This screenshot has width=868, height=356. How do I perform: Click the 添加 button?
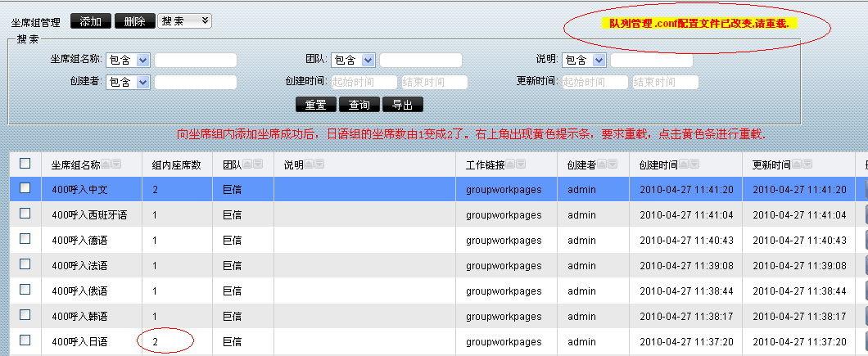[91, 21]
